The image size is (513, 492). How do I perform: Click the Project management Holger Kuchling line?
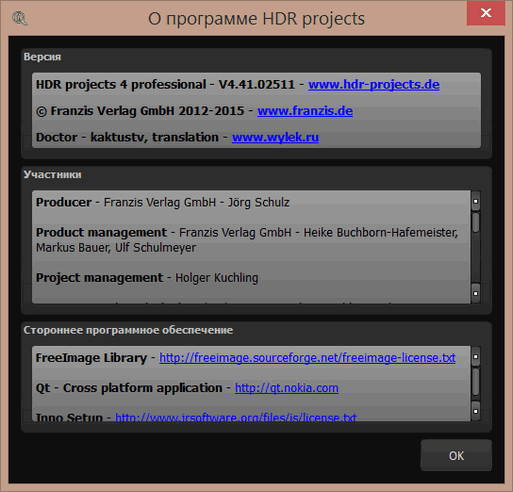click(147, 278)
